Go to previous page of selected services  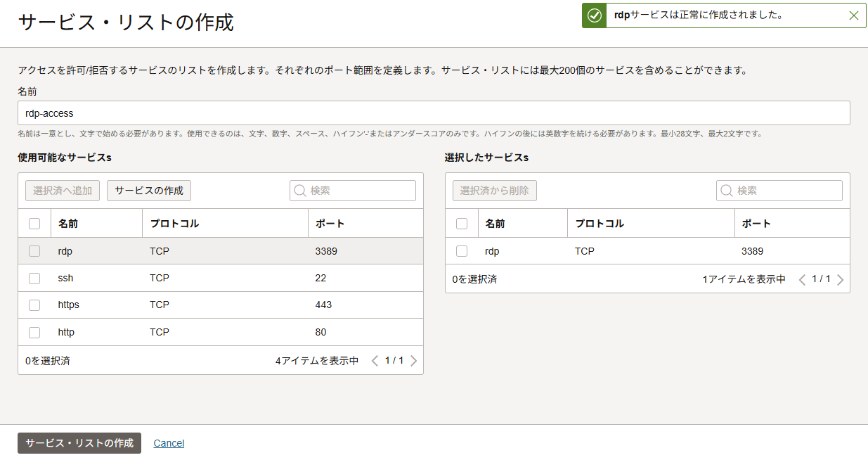[x=802, y=279]
